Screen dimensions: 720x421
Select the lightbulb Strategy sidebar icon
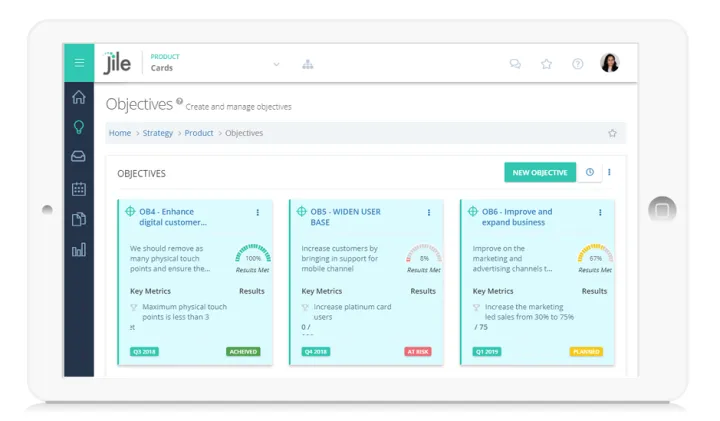pos(79,127)
